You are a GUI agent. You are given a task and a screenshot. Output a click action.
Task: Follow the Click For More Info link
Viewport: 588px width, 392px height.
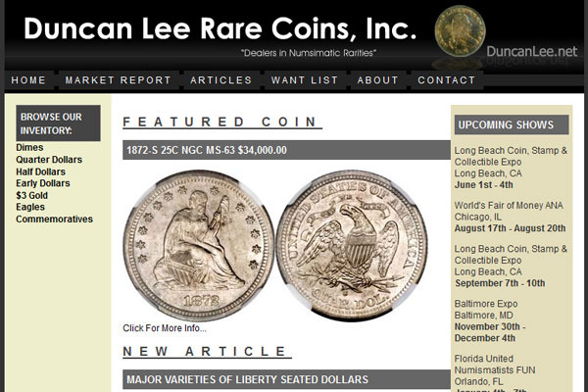165,328
